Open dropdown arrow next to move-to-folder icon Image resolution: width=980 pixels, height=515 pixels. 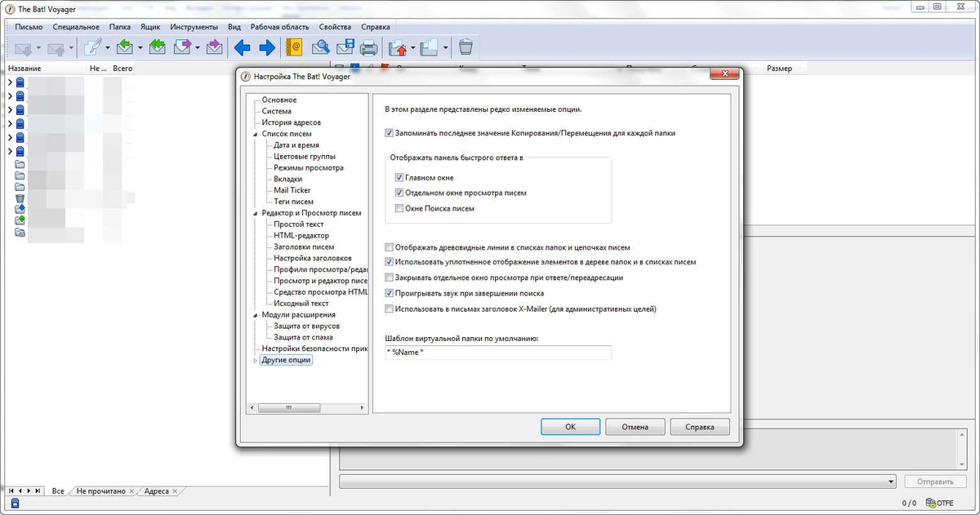coord(413,47)
